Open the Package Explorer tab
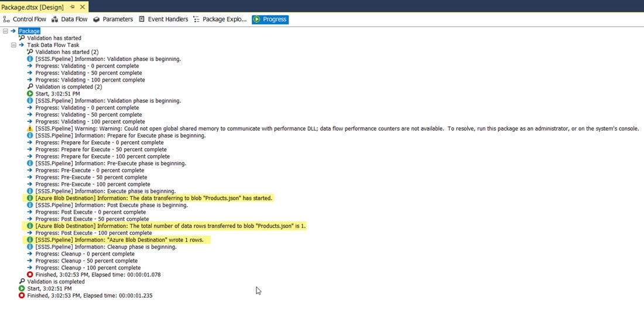This screenshot has height=314, width=644. point(220,19)
